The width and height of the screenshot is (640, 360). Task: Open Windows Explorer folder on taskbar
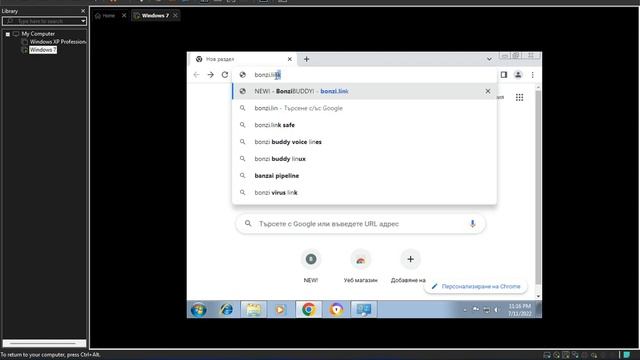click(x=253, y=310)
